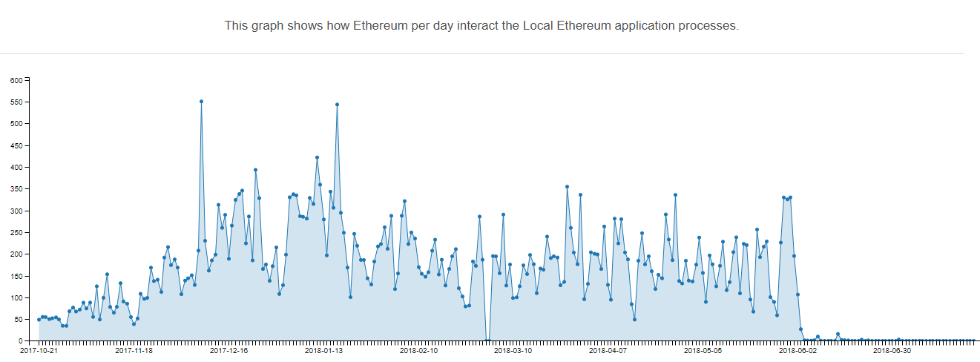Select the highest data point near 550 in December 2017
The image size is (980, 362).
pos(201,102)
